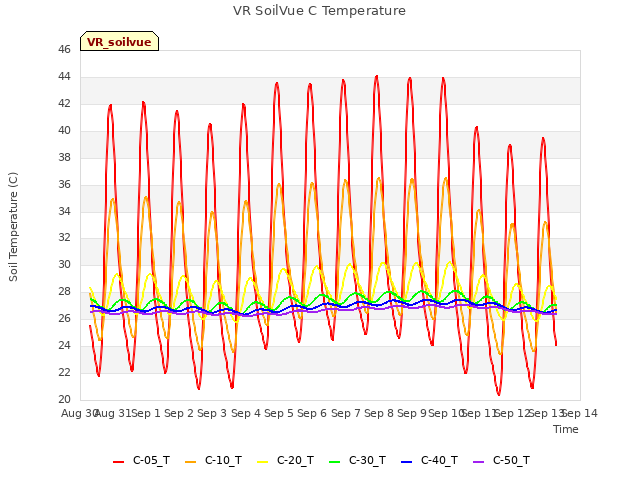Screen dimensions: 640x480
Task: Toggle the C-10_T legend entry
Action: 213,460
